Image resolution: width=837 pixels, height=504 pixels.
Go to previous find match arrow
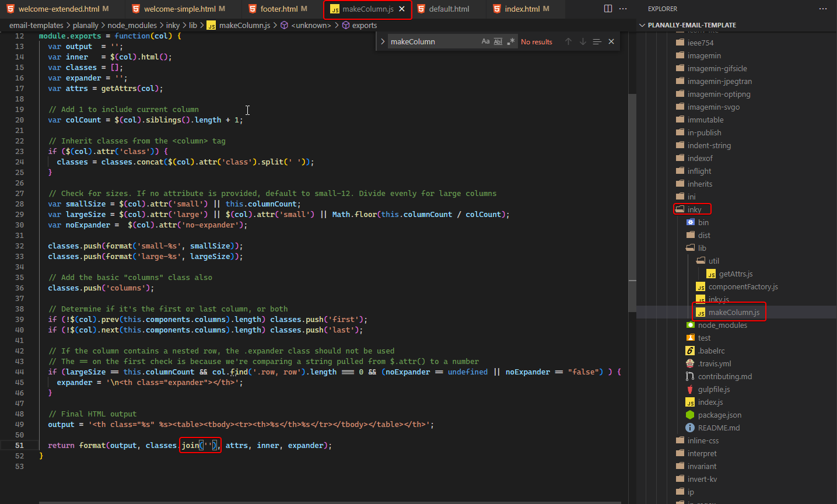568,41
